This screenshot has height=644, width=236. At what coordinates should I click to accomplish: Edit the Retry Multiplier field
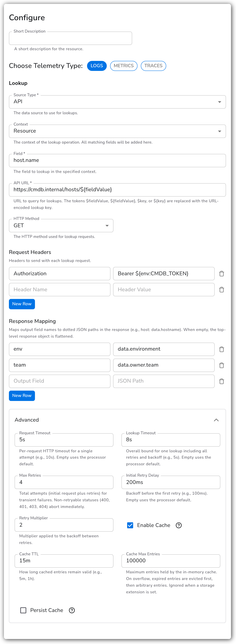pyautogui.click(x=64, y=525)
